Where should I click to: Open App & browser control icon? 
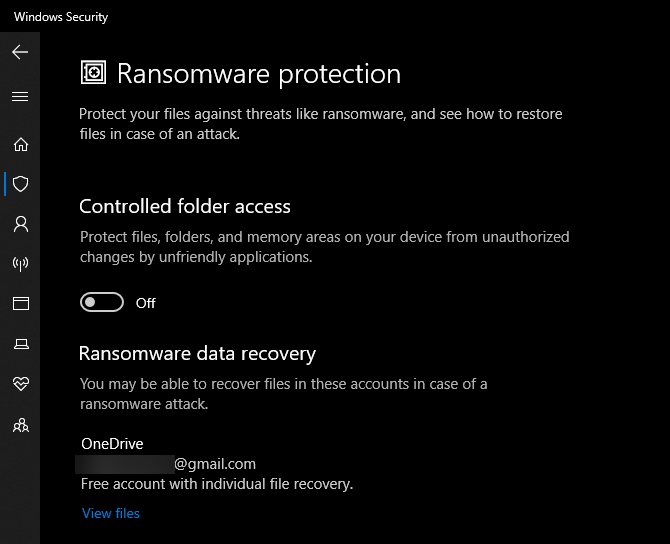click(x=21, y=303)
